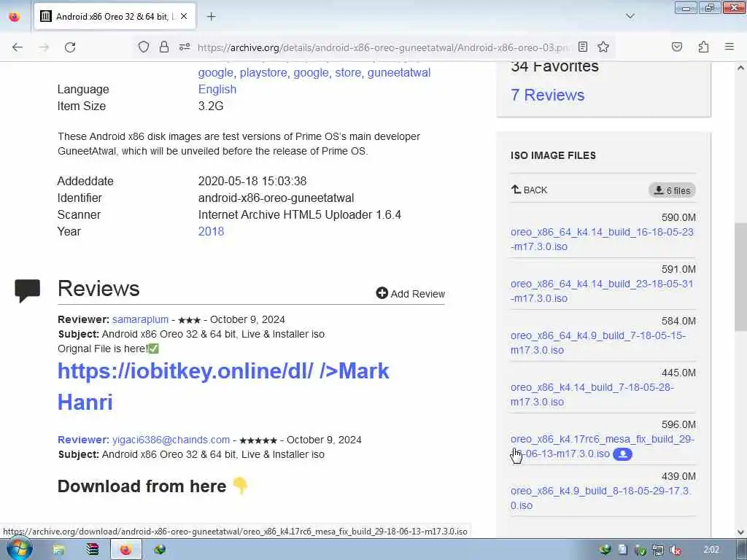Click the Reviews speech bubble icon

coord(27,290)
